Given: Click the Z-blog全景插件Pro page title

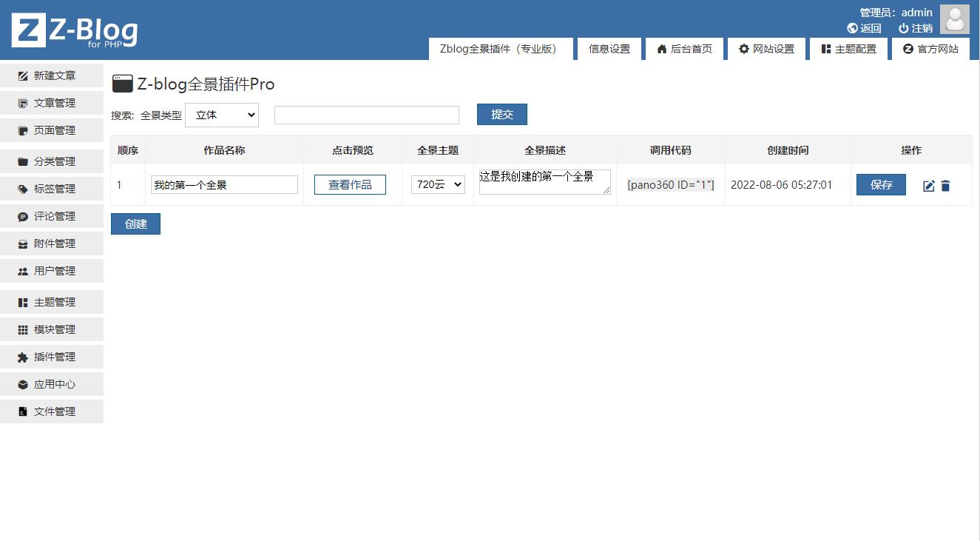Looking at the screenshot, I should [x=206, y=84].
